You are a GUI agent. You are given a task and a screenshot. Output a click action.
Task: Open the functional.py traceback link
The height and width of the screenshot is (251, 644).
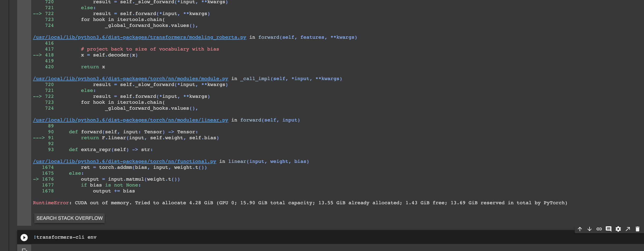point(125,161)
